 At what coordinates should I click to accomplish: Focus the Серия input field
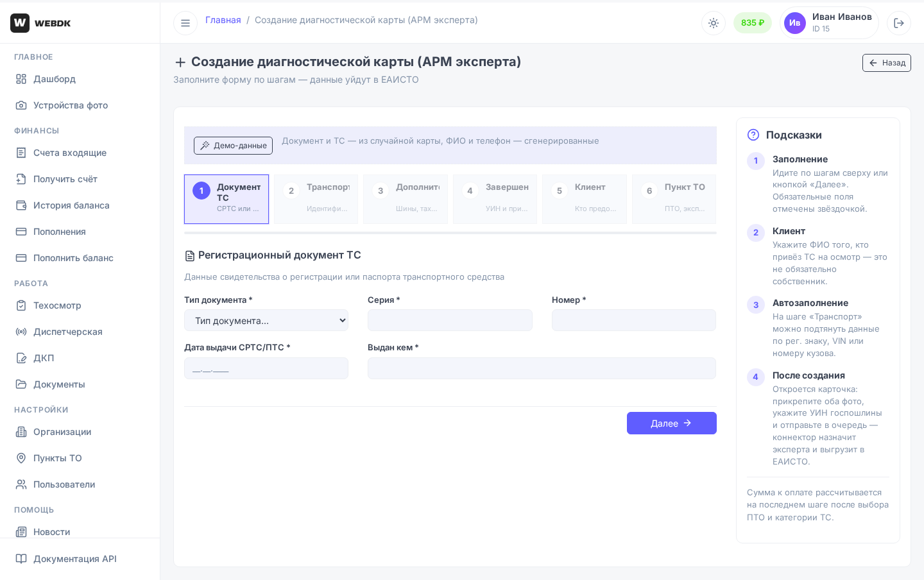(450, 321)
